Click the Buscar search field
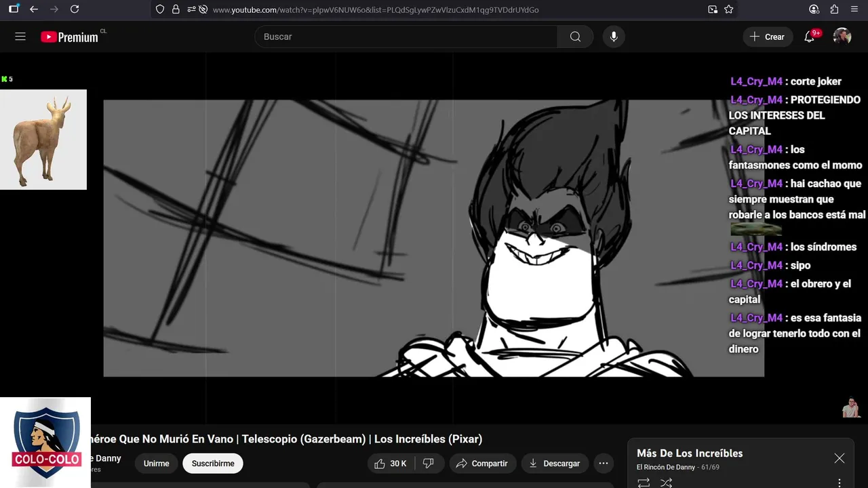The width and height of the screenshot is (868, 488). pos(406,37)
